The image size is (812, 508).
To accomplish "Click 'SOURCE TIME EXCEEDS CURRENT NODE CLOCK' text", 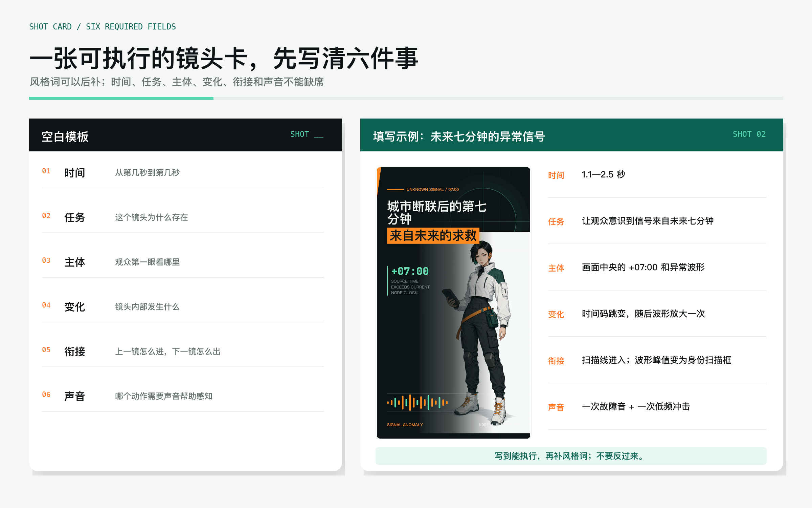I will tap(410, 287).
